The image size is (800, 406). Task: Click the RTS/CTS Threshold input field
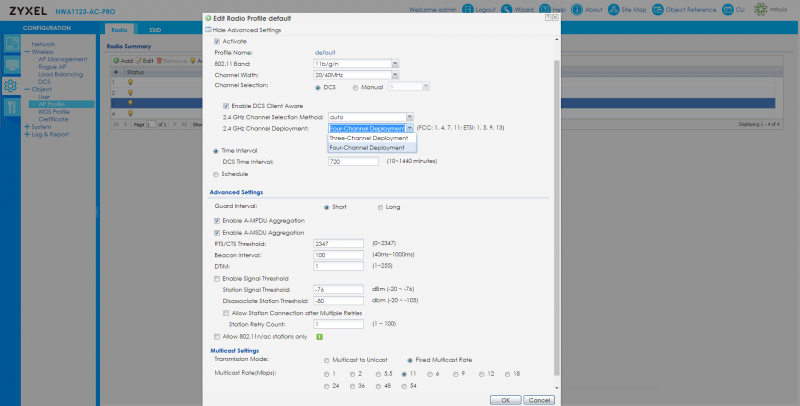click(x=338, y=244)
